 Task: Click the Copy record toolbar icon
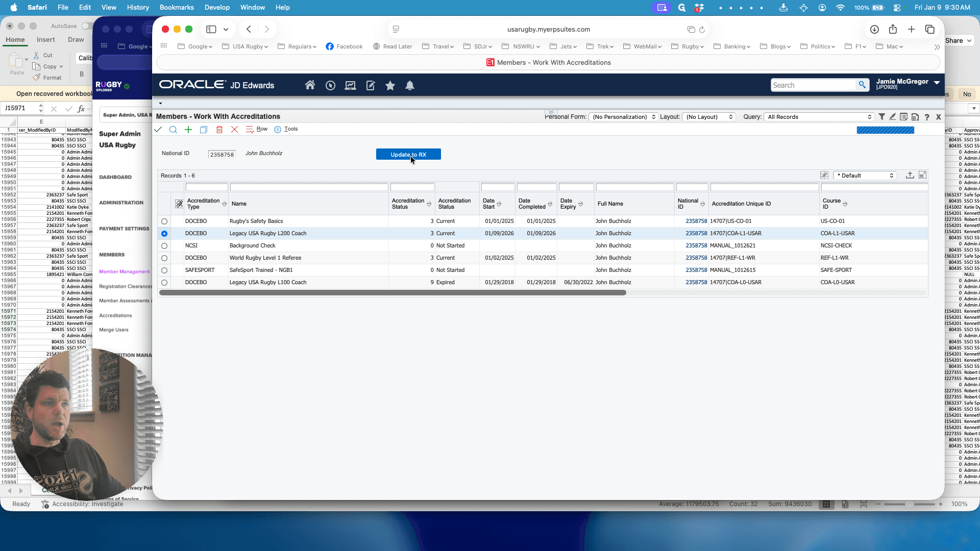[204, 130]
